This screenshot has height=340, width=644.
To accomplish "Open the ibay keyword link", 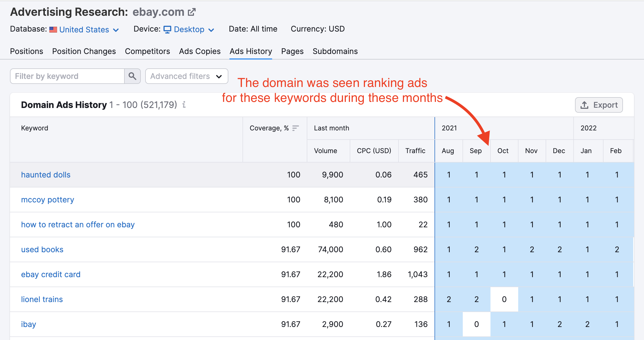I will tap(29, 324).
